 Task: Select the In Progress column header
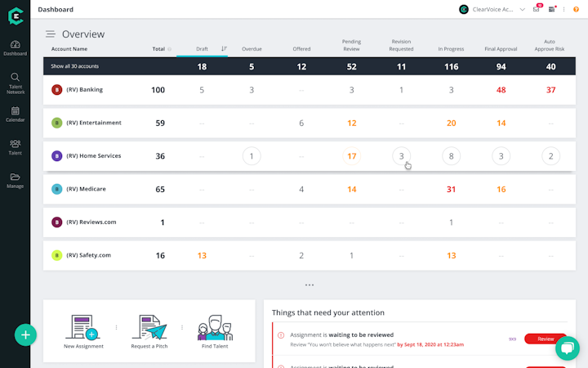point(451,49)
